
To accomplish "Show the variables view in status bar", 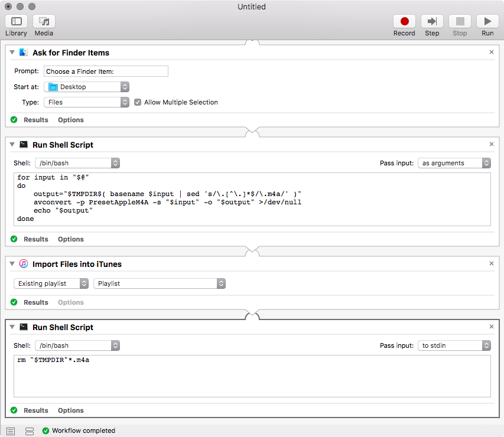I will (30, 431).
